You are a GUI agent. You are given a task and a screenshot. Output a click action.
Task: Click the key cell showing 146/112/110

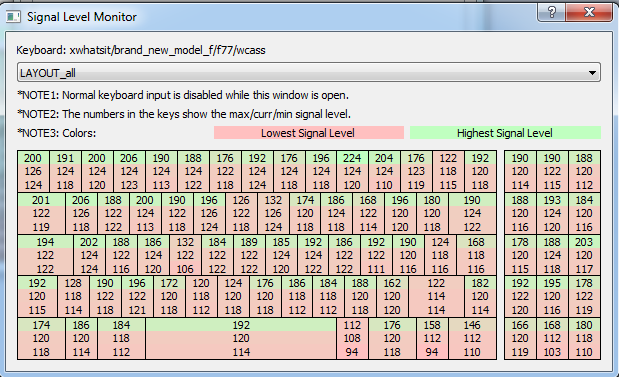(472, 339)
